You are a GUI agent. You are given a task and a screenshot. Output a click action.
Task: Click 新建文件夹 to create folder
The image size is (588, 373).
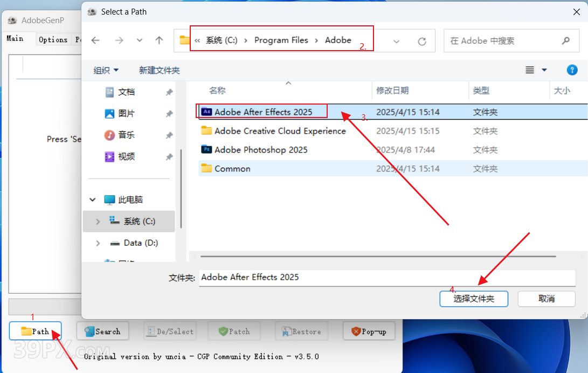point(160,70)
